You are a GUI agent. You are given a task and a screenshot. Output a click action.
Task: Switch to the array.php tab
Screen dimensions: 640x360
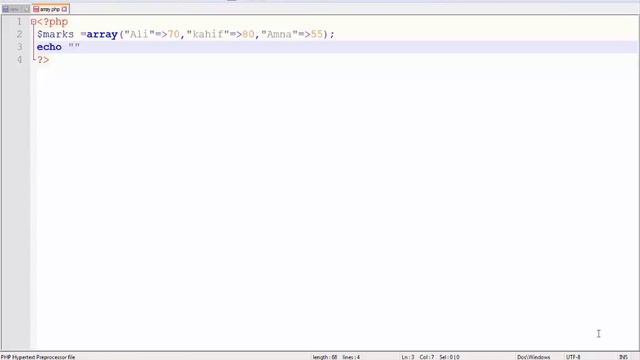point(50,9)
